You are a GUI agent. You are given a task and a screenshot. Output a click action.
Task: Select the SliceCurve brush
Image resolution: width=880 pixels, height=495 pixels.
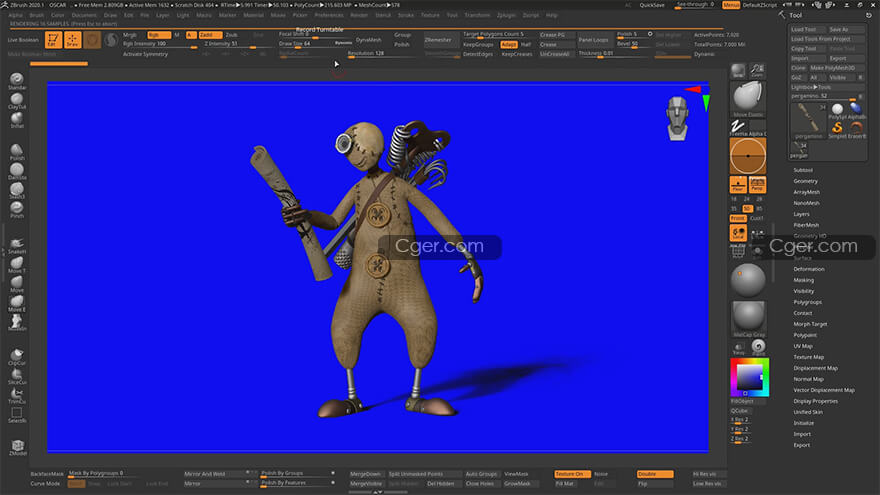[17, 375]
